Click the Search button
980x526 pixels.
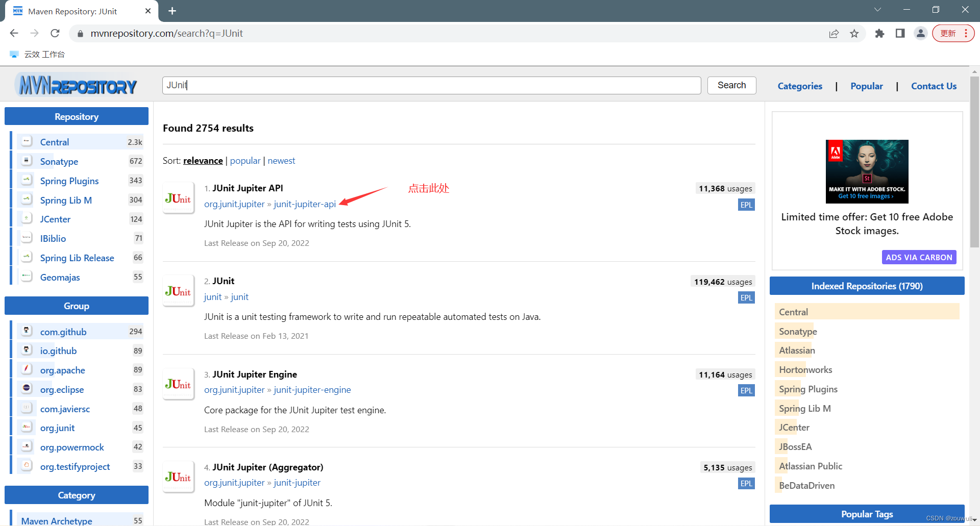(x=731, y=85)
